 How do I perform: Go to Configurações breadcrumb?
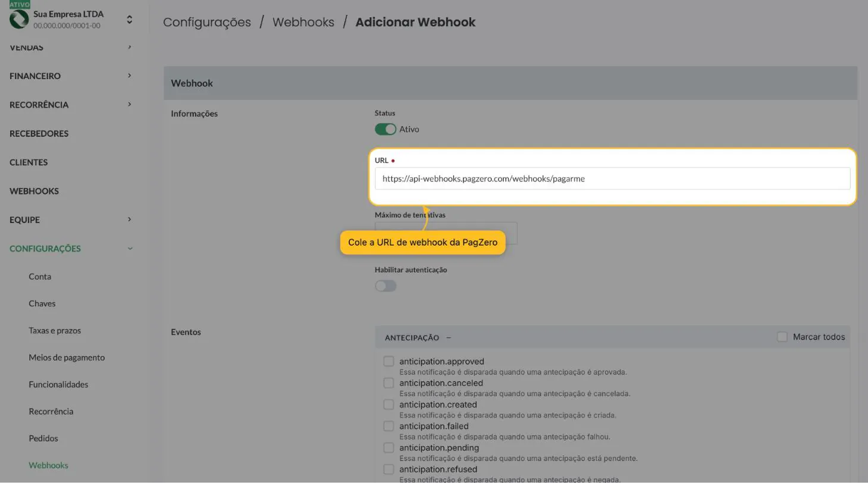point(207,22)
